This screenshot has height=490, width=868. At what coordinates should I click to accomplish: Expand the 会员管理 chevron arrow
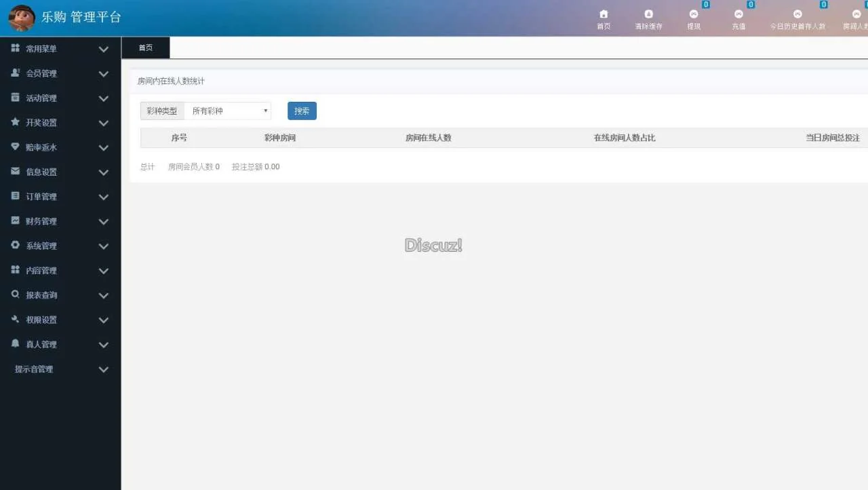103,74
